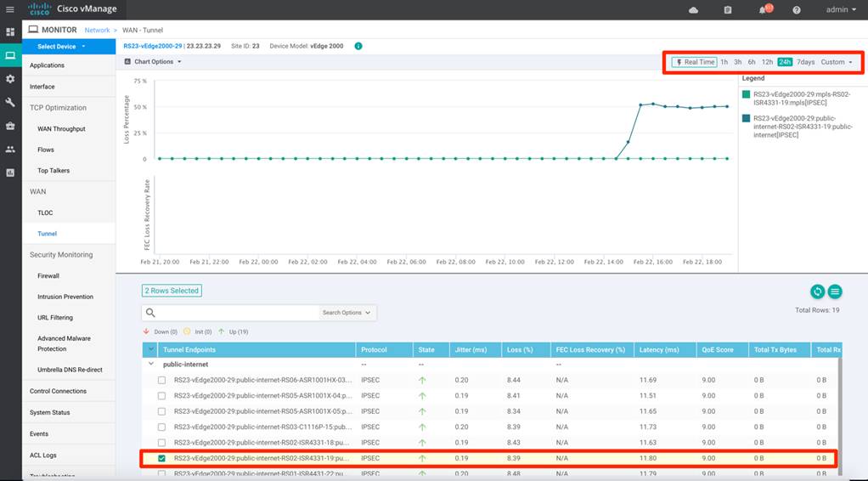The height and width of the screenshot is (481, 868).
Task: Open the help question mark icon
Action: pos(797,10)
